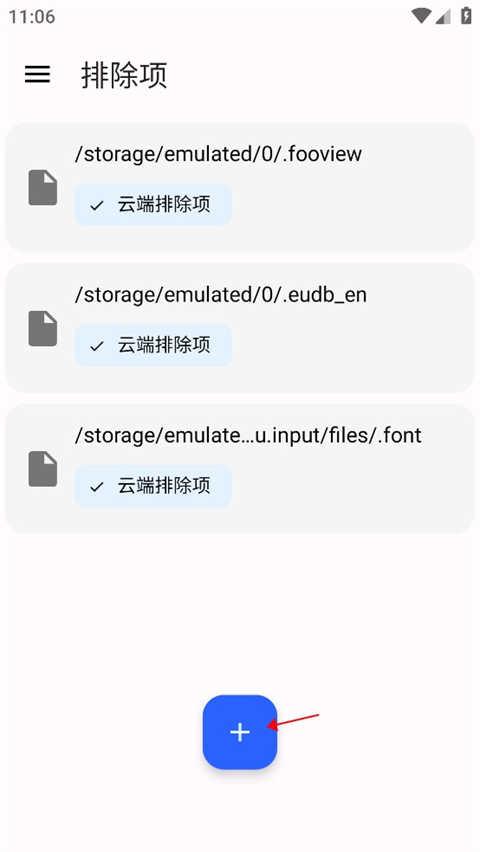Toggle 云端排除项 chip for .eudb_en
This screenshot has height=852, width=480.
(153, 345)
